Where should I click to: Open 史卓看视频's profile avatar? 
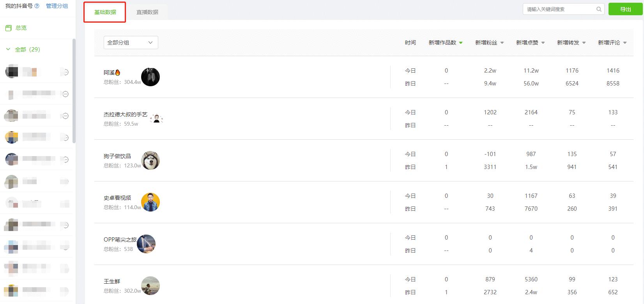point(150,202)
